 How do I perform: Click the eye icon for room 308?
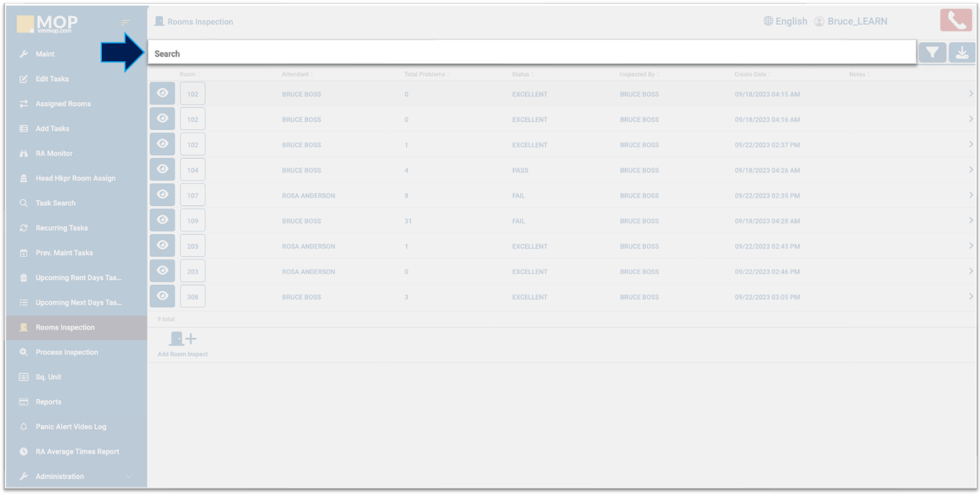tap(162, 296)
